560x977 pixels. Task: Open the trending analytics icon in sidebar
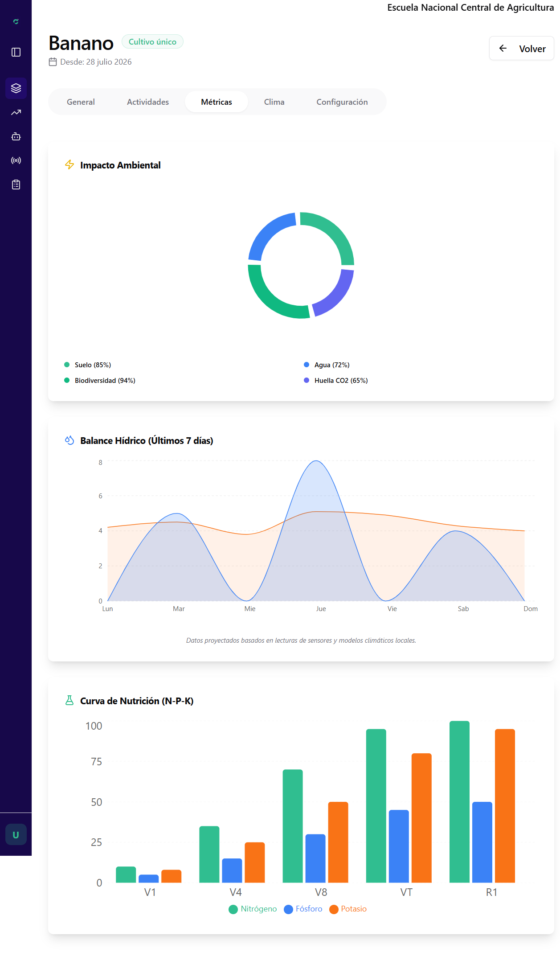point(16,112)
